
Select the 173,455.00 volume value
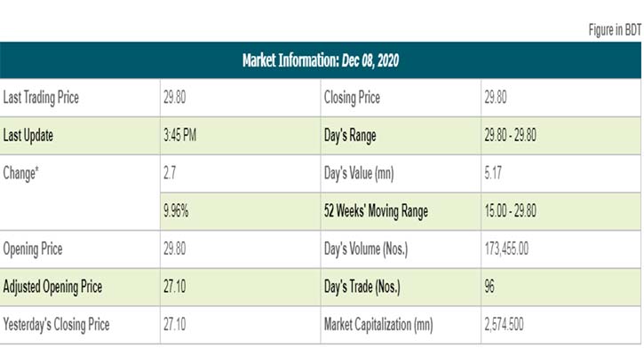[506, 248]
